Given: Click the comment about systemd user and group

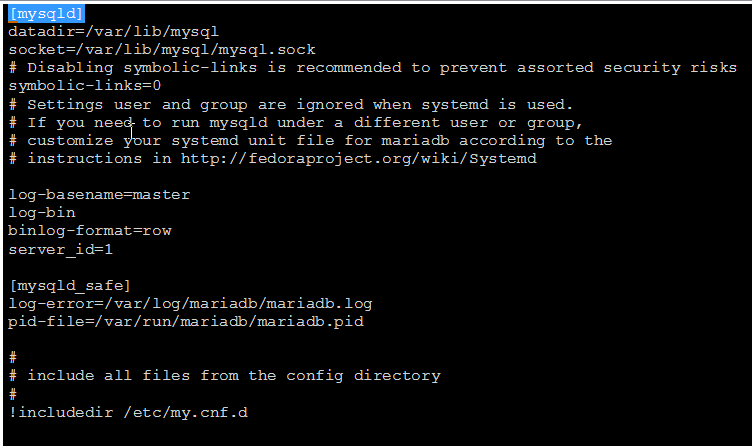Looking at the screenshot, I should [x=290, y=104].
